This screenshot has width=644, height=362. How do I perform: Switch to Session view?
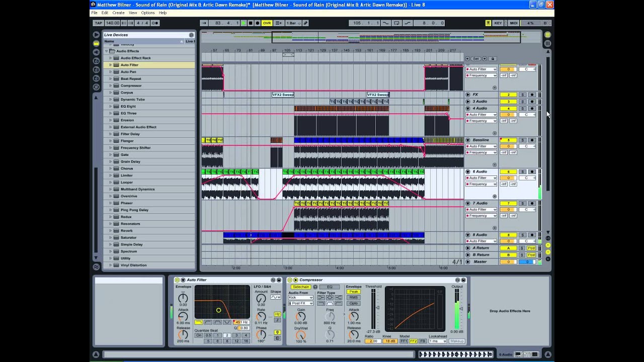coord(547,44)
